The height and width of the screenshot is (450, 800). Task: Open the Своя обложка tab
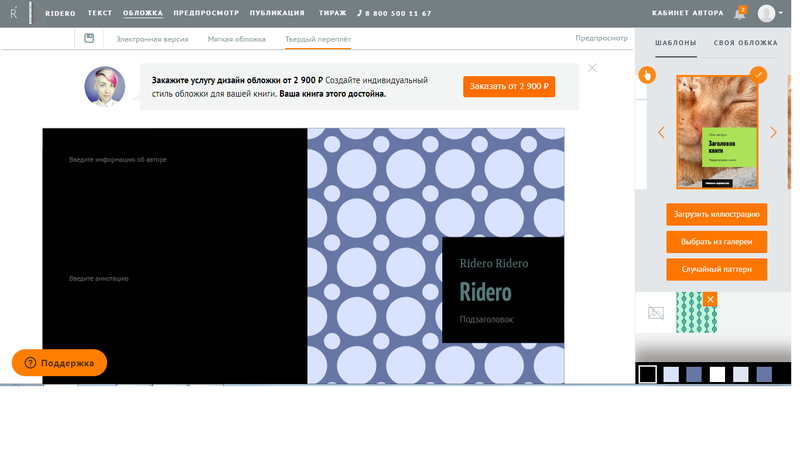point(745,43)
